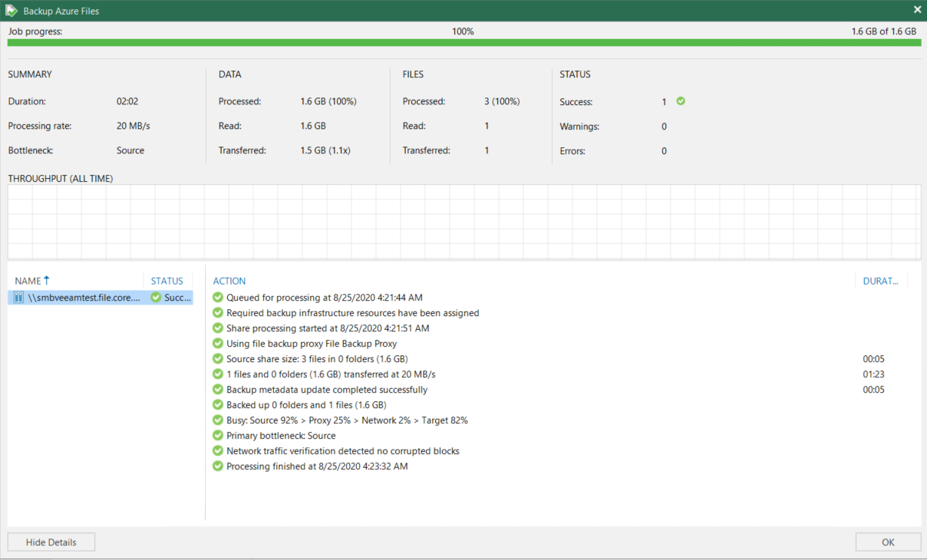Click status icon beside Network traffic verification
The image size is (927, 560).
218,451
